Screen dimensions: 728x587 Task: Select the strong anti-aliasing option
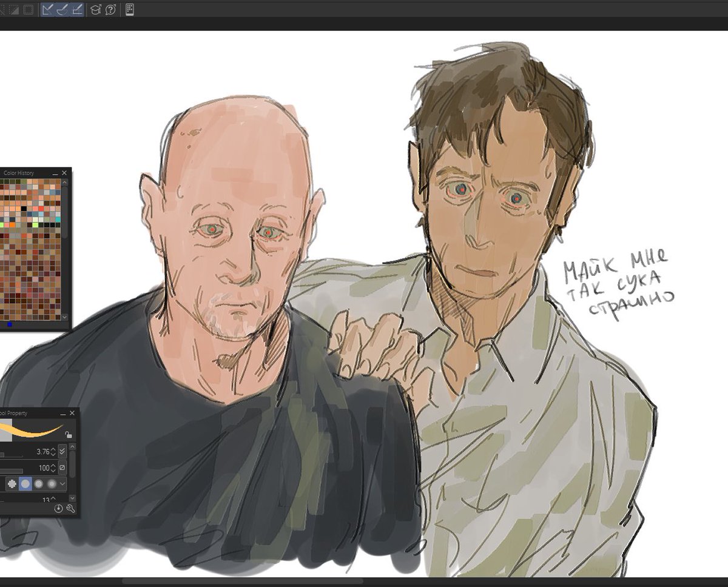click(x=52, y=484)
